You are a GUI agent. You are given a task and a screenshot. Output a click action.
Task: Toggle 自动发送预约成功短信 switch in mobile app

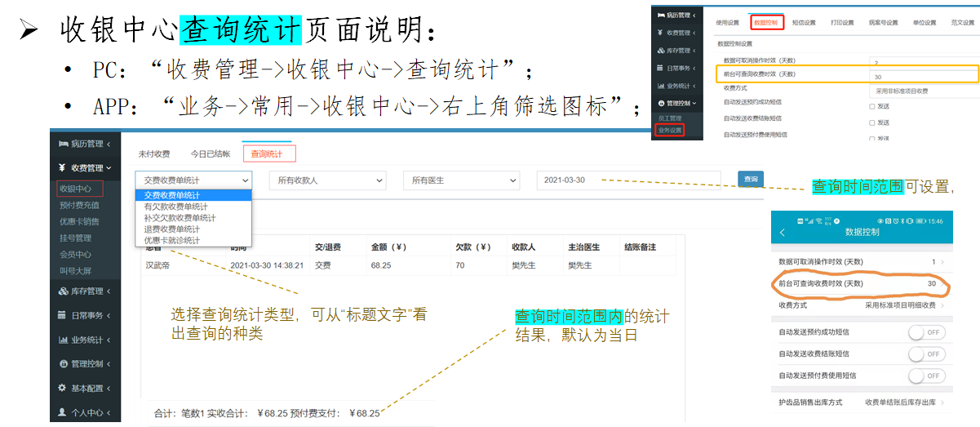926,332
